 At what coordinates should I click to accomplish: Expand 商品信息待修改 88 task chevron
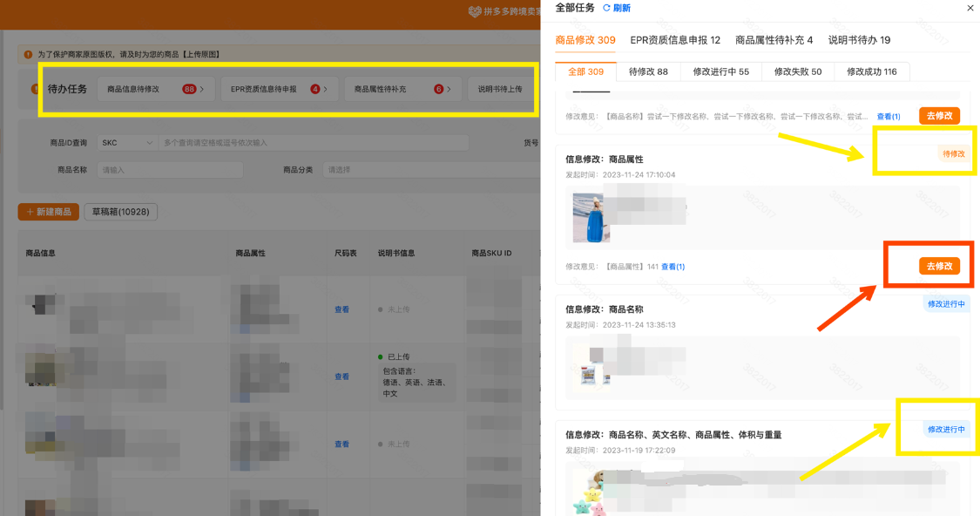tap(202, 89)
